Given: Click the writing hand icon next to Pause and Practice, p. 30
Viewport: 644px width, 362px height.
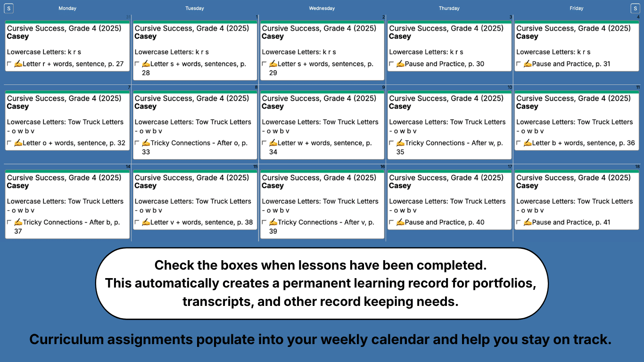Looking at the screenshot, I should 400,64.
